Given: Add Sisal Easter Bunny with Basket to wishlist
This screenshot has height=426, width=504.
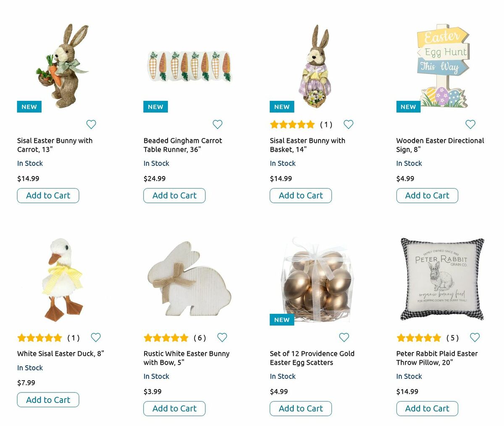Looking at the screenshot, I should point(349,124).
